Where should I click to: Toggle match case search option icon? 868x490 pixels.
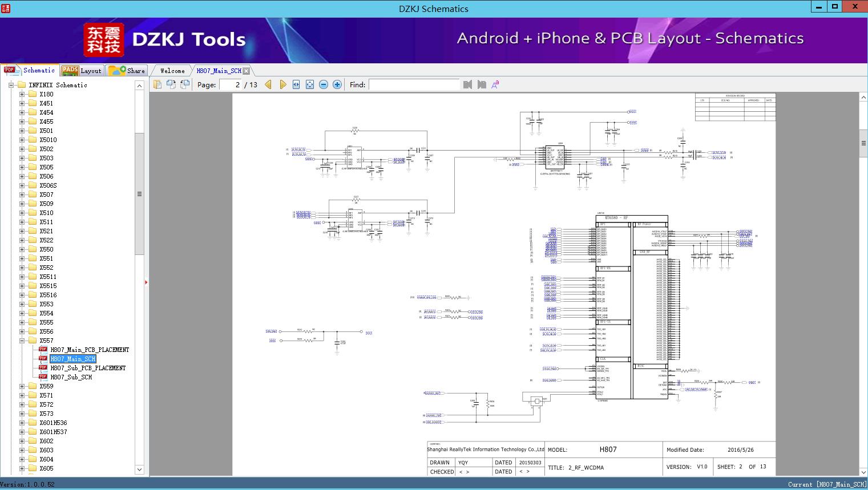pyautogui.click(x=495, y=84)
